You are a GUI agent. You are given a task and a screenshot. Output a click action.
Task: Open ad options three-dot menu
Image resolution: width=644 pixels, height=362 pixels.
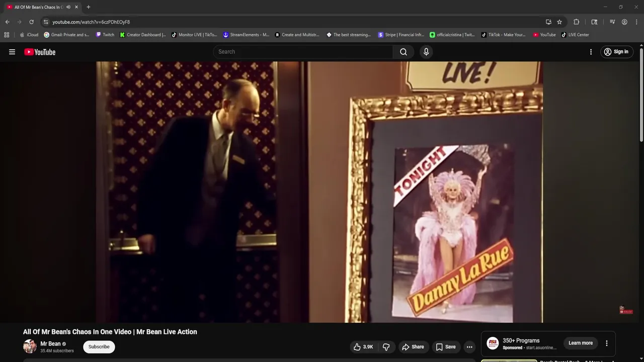606,343
